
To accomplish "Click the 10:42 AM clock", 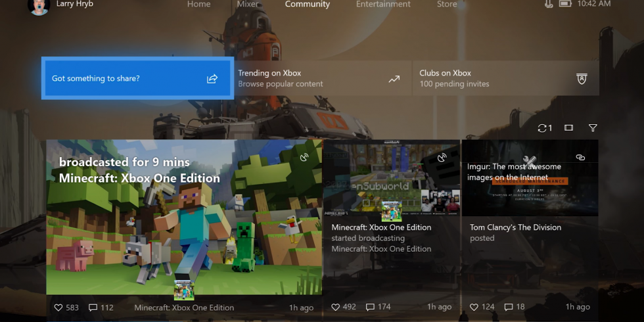I will (x=594, y=4).
